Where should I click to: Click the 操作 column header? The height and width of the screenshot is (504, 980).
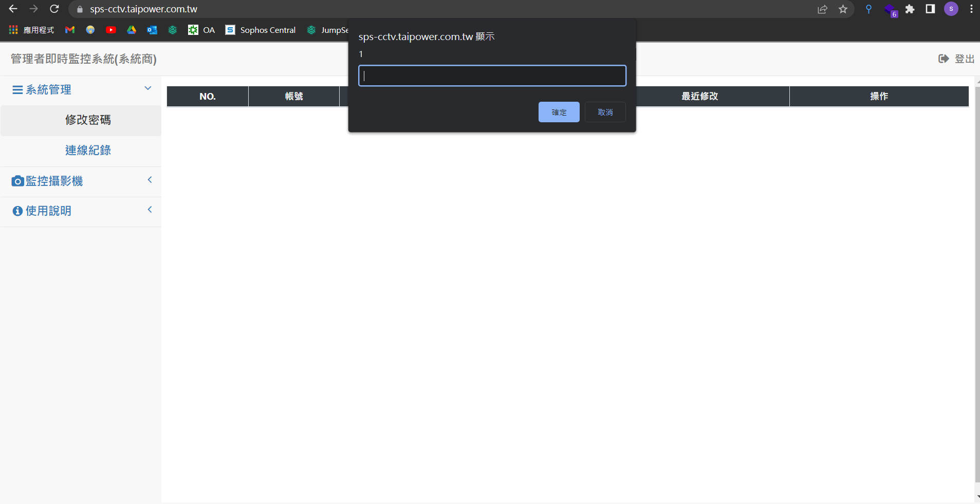tap(879, 97)
